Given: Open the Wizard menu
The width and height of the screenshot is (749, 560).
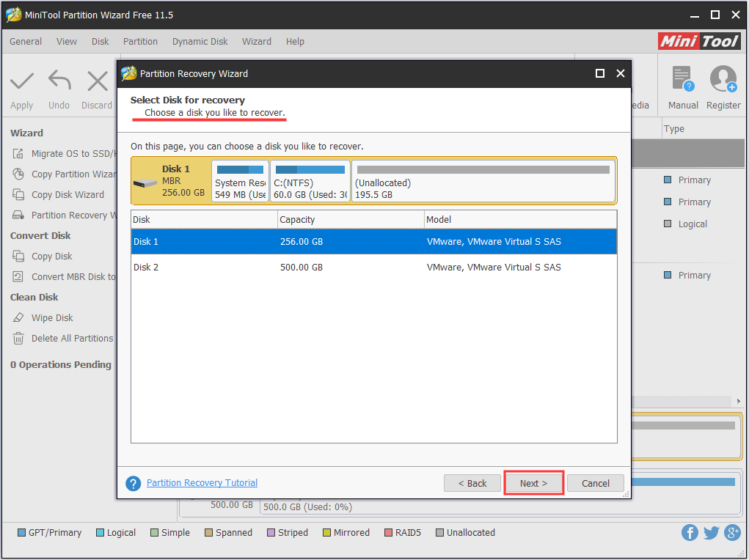Looking at the screenshot, I should pos(257,42).
